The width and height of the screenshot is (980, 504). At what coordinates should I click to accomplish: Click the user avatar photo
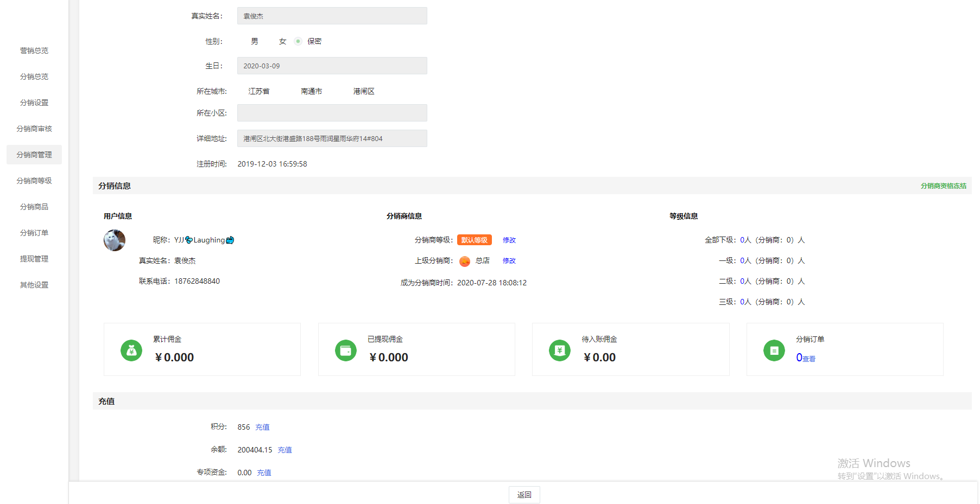point(115,240)
